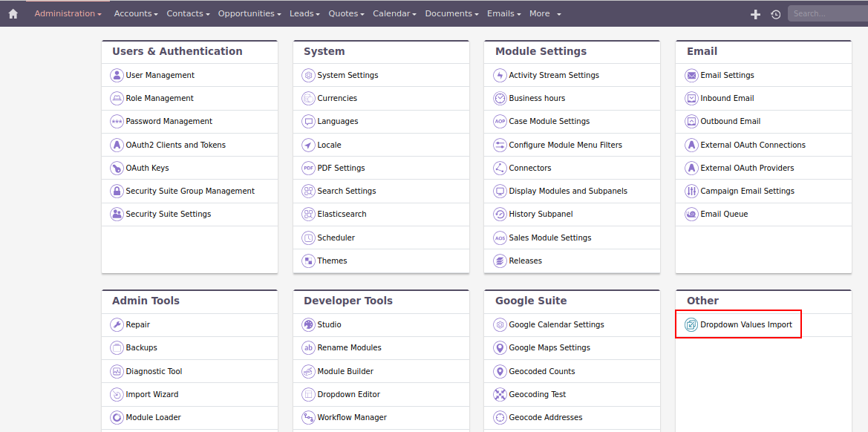
Task: Click the home icon in navbar
Action: pyautogui.click(x=13, y=13)
